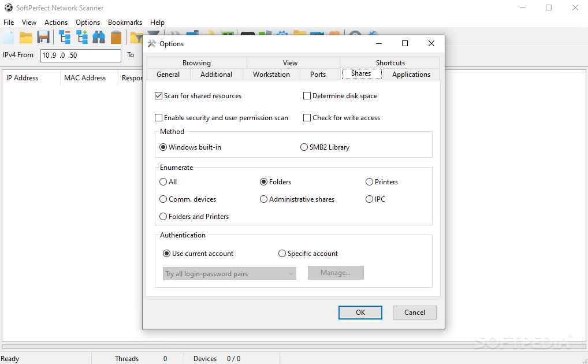Minimize the Options dialog
This screenshot has width=588, height=364.
click(379, 43)
